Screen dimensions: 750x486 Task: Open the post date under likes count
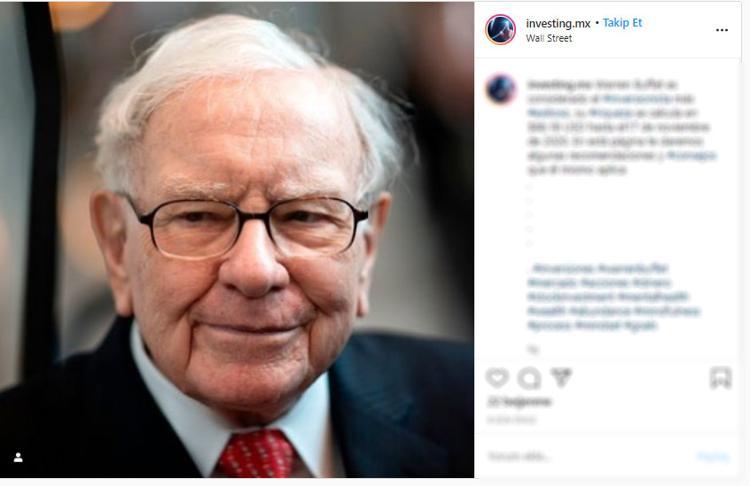[511, 420]
